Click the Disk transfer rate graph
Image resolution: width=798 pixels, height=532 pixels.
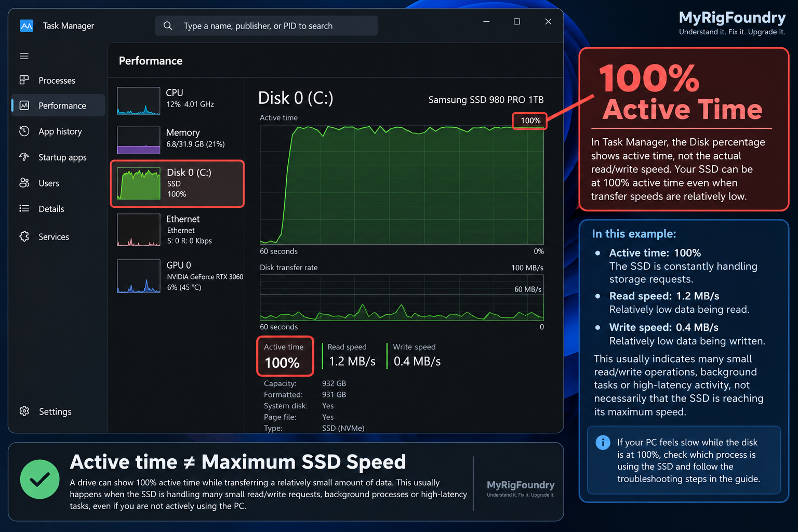402,297
